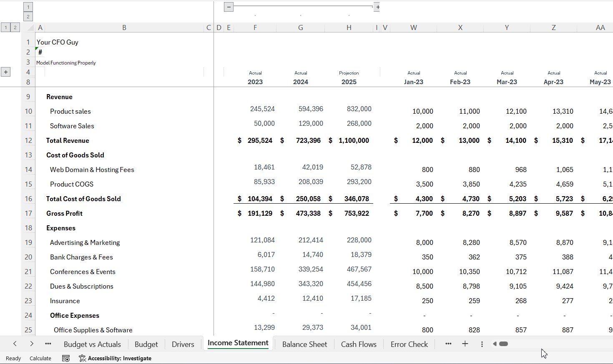Viewport: 613px width, 364px height.
Task: Click column outline level 1 button
Action: click(28, 7)
